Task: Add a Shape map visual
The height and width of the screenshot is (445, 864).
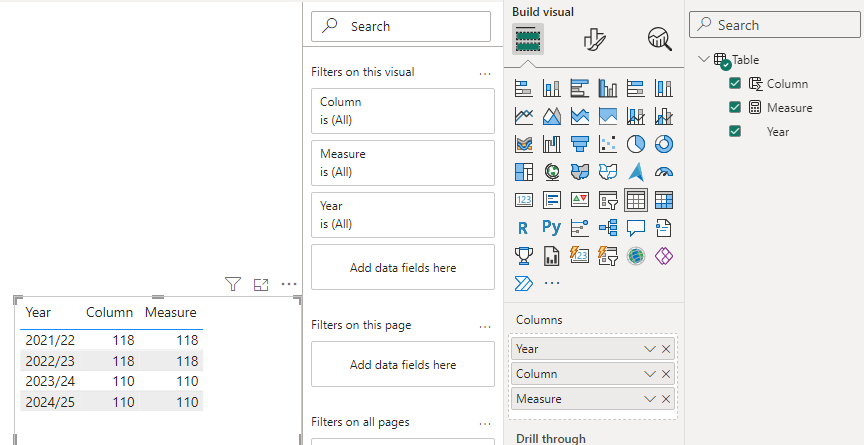Action: [608, 172]
